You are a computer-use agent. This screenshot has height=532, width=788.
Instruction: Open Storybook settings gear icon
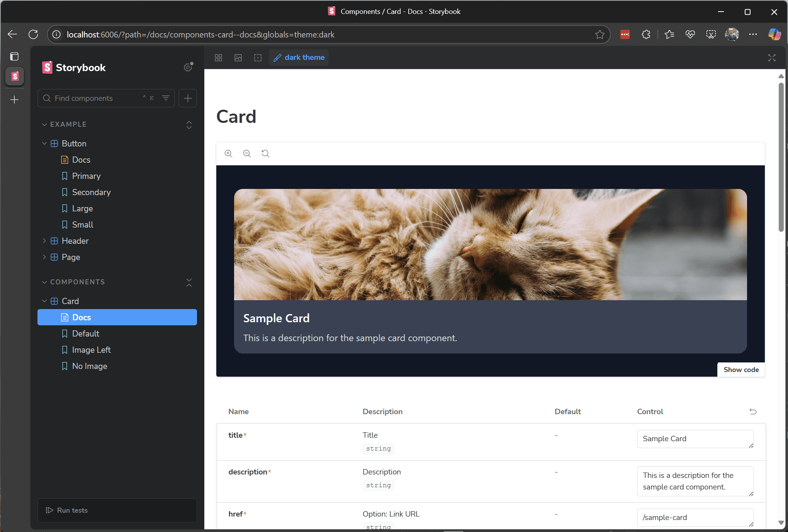point(188,67)
